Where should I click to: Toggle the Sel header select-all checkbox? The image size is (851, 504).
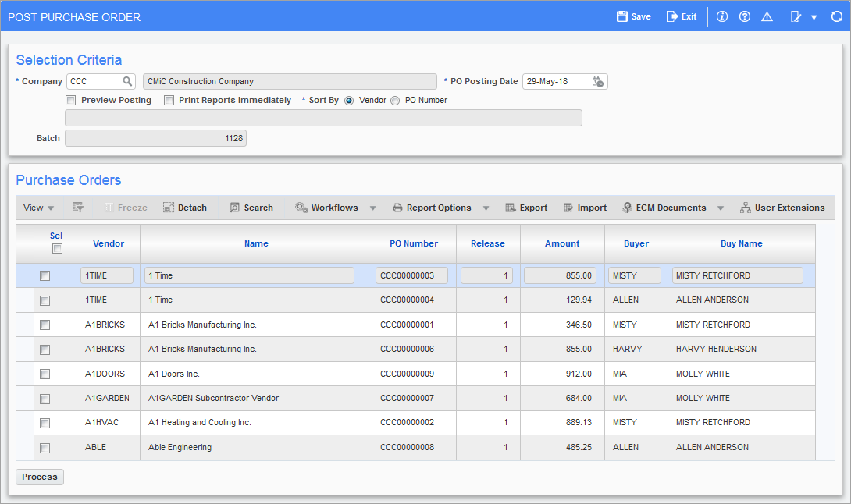tap(57, 248)
